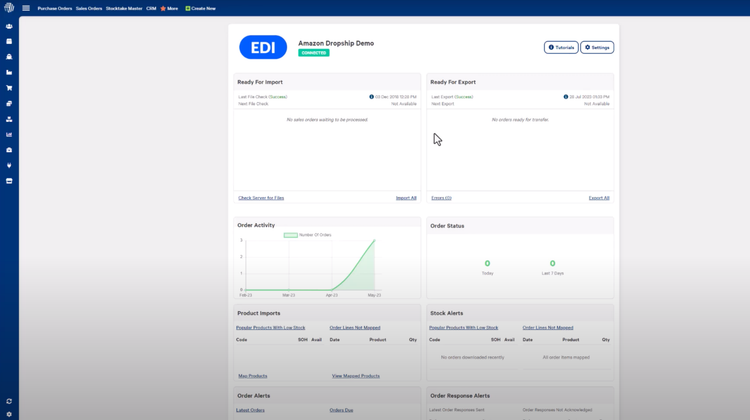Image resolution: width=750 pixels, height=420 pixels.
Task: Open the shopping cart sidebar icon
Action: [9, 88]
